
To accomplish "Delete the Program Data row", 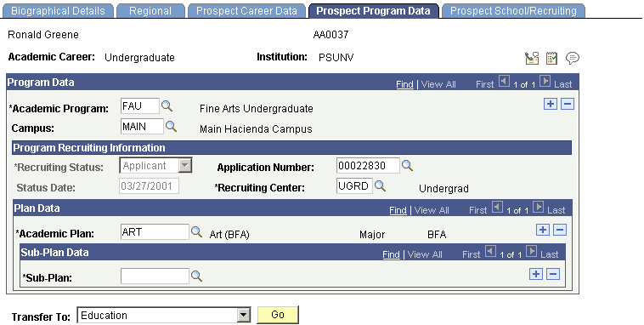I will (568, 104).
